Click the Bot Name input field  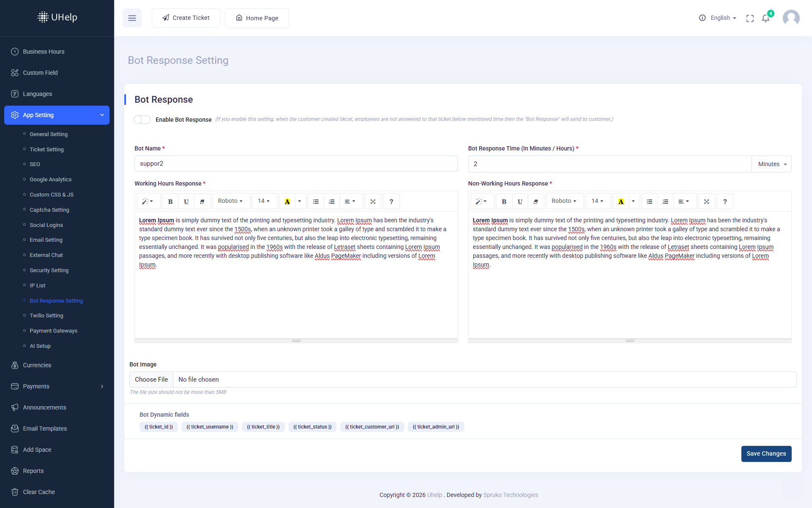(296, 164)
